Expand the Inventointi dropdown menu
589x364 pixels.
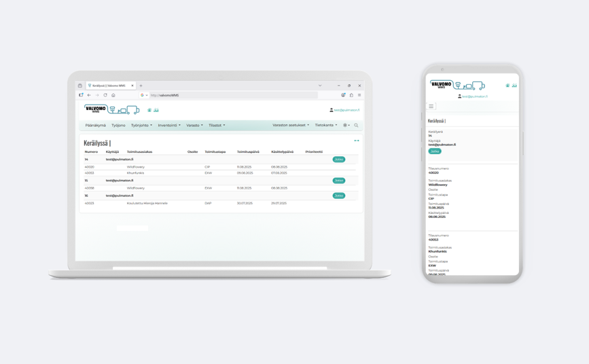click(x=169, y=126)
